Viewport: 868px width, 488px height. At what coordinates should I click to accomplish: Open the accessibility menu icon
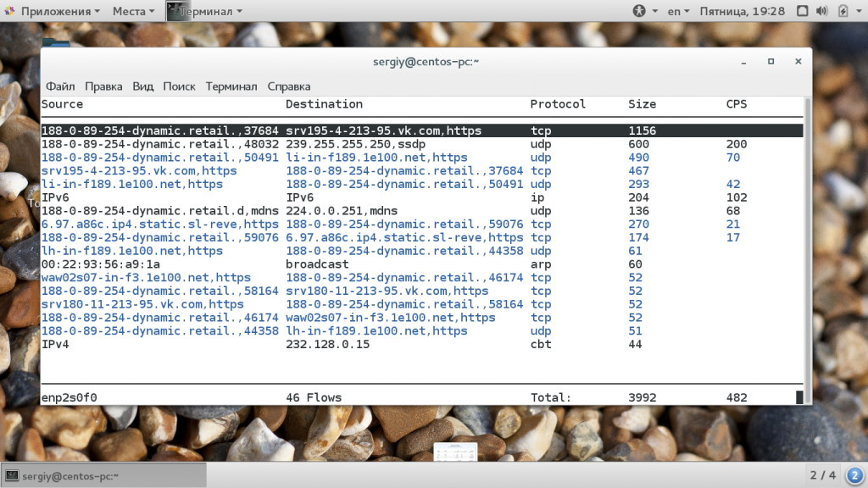pos(640,11)
